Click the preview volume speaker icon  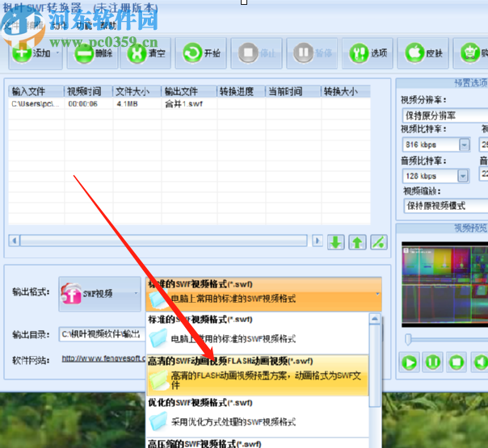480,362
